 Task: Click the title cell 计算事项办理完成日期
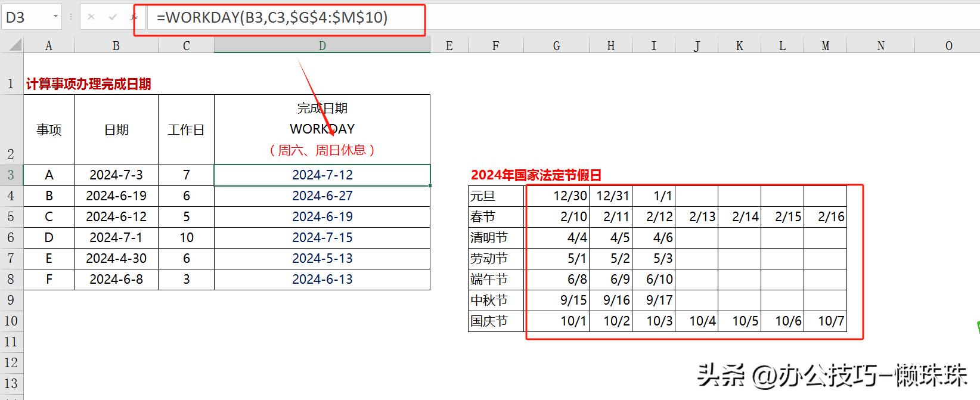88,84
